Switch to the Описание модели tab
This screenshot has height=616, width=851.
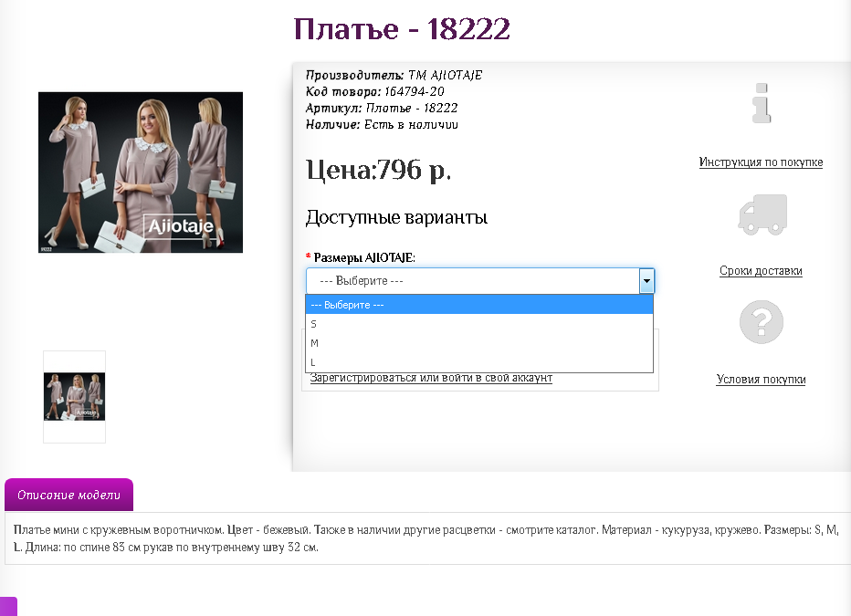click(x=68, y=495)
